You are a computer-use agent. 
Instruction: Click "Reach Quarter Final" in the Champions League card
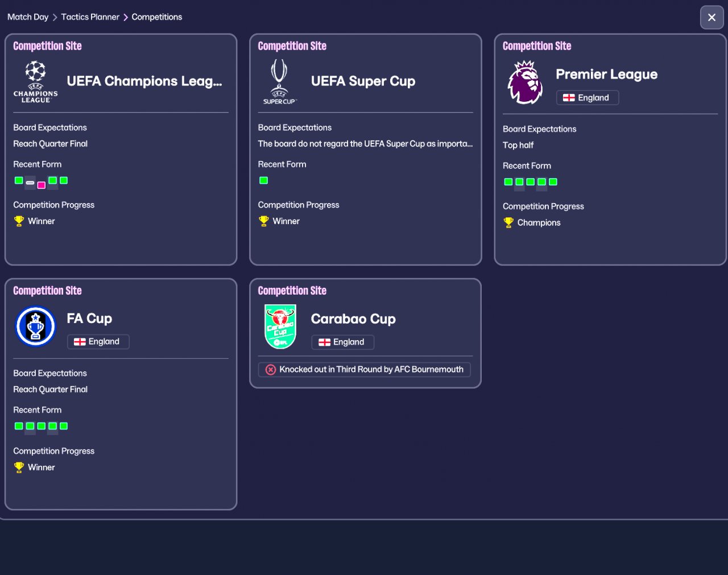coord(51,144)
